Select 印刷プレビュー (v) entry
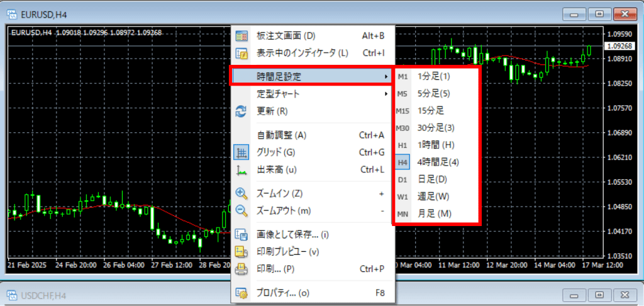 pos(313,252)
